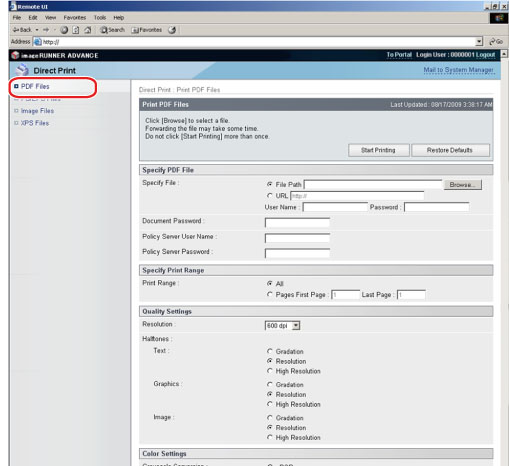509x466 pixels.
Task: Click the Password field beside User Name
Action: pyautogui.click(x=437, y=207)
